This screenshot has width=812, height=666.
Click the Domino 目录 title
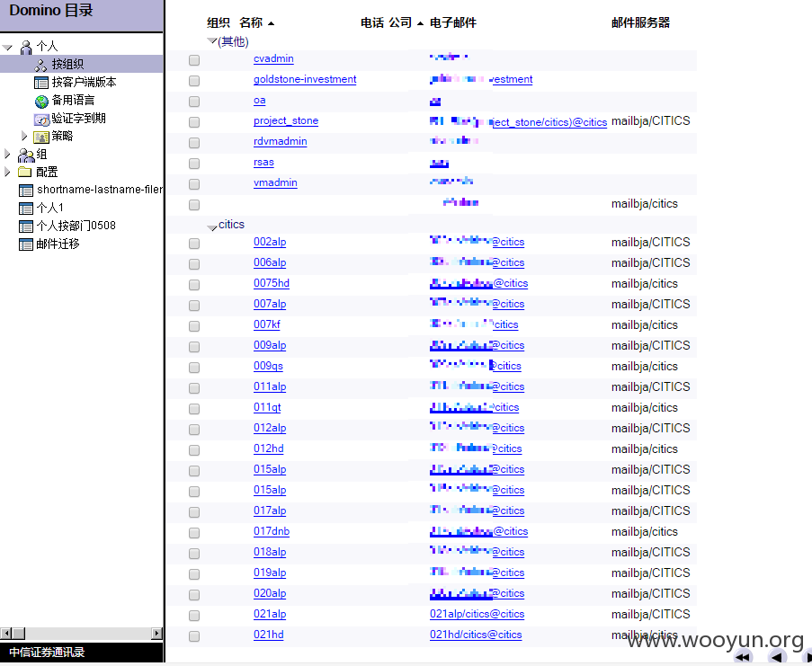pos(51,11)
